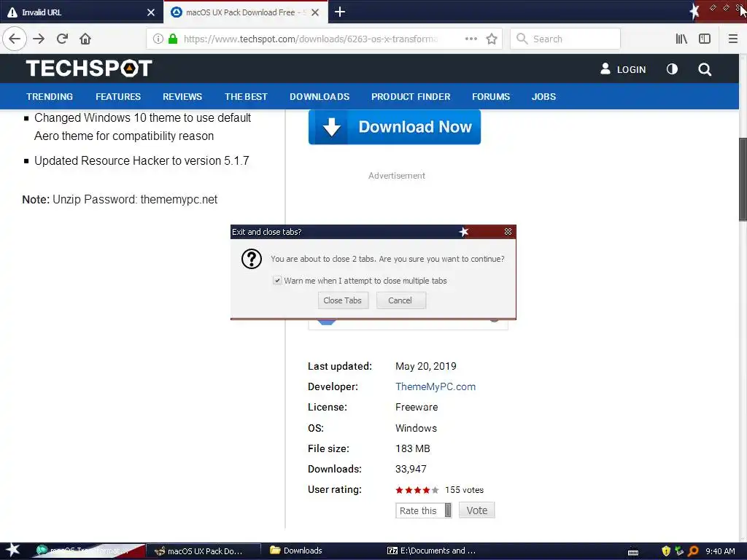
Task: Close the Exit and close tabs dialog
Action: 508,231
